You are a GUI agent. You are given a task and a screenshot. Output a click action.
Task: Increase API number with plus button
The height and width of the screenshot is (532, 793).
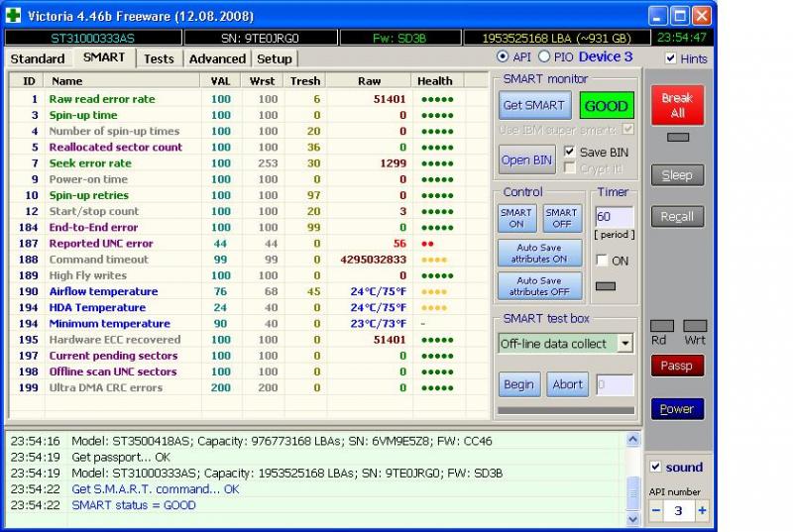702,510
